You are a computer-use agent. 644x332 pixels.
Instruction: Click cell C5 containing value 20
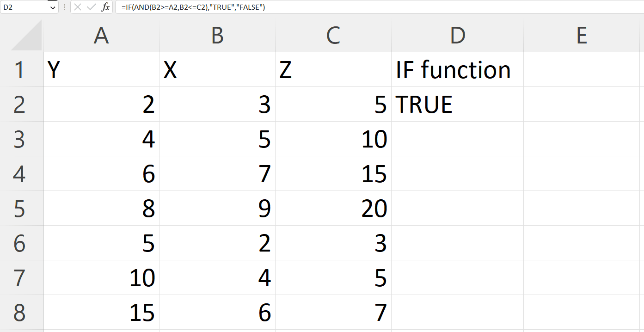333,209
